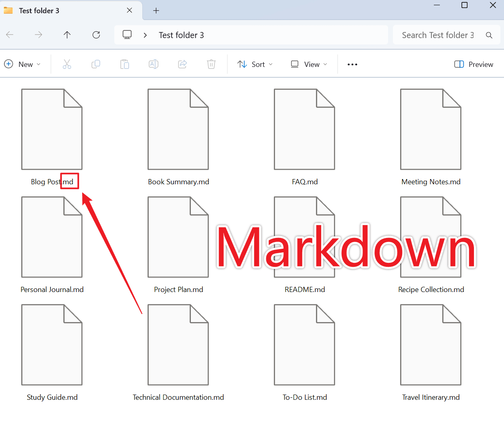Add a new tab with plus button

tap(156, 11)
